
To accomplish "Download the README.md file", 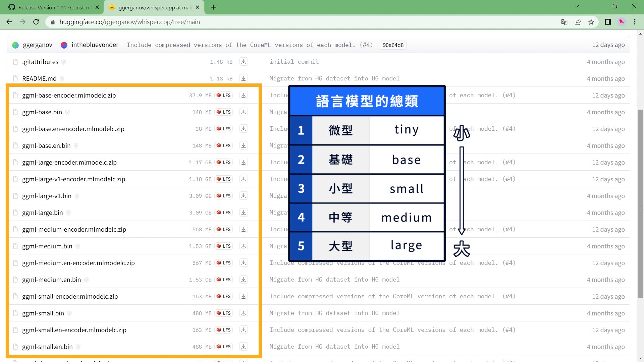I will point(244,78).
